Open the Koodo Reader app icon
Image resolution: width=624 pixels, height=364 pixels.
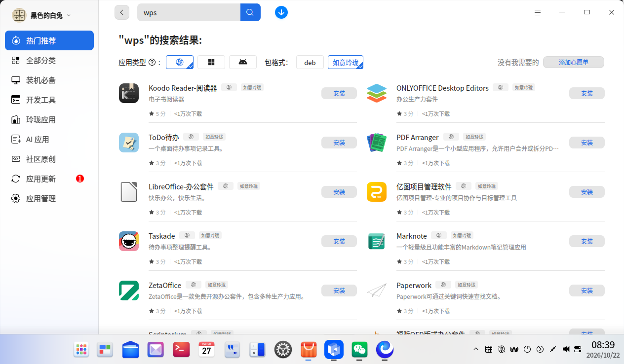pos(129,93)
